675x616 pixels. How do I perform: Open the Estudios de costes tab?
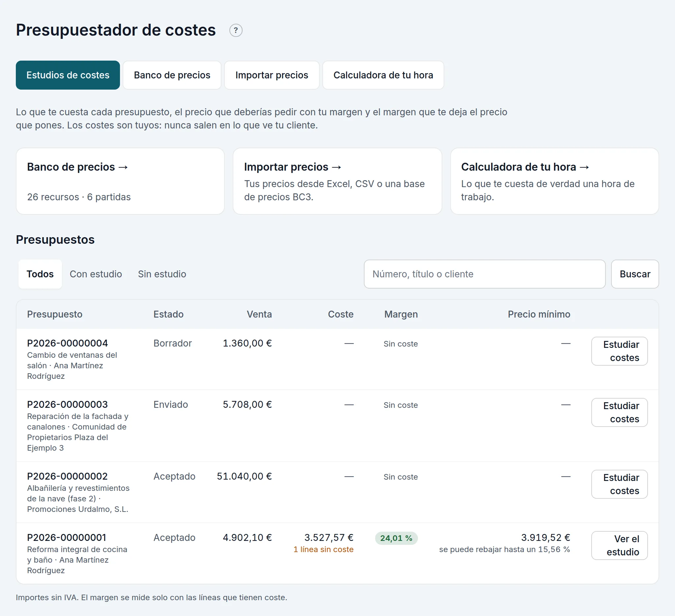pos(68,75)
